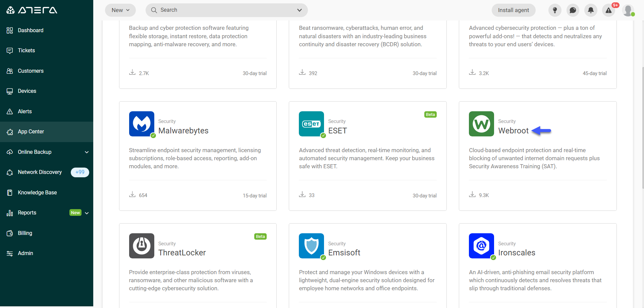644x308 pixels.
Task: Click the magnifier icon in search bar
Action: point(154,10)
